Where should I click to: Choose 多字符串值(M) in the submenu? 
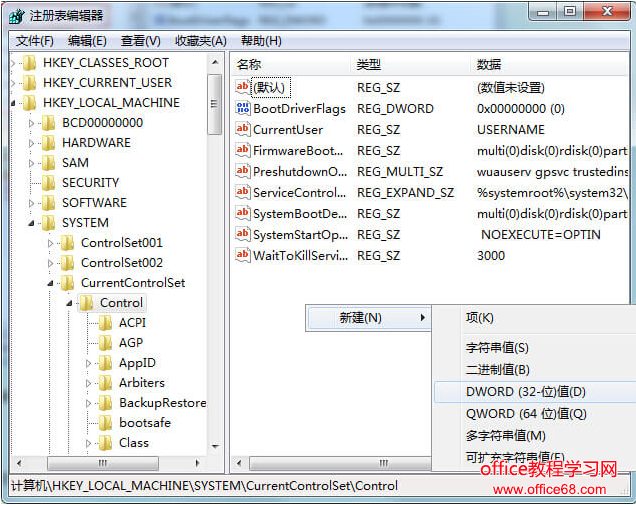point(535,436)
